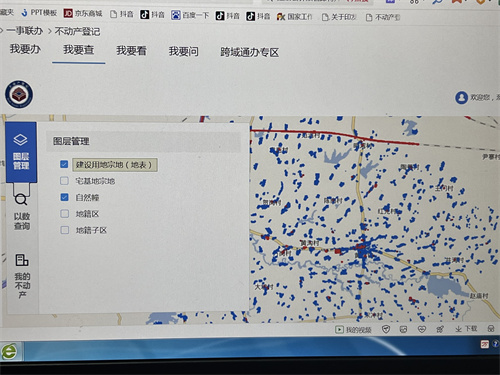
Task: Click the blue help tray icon
Action: pos(496,343)
